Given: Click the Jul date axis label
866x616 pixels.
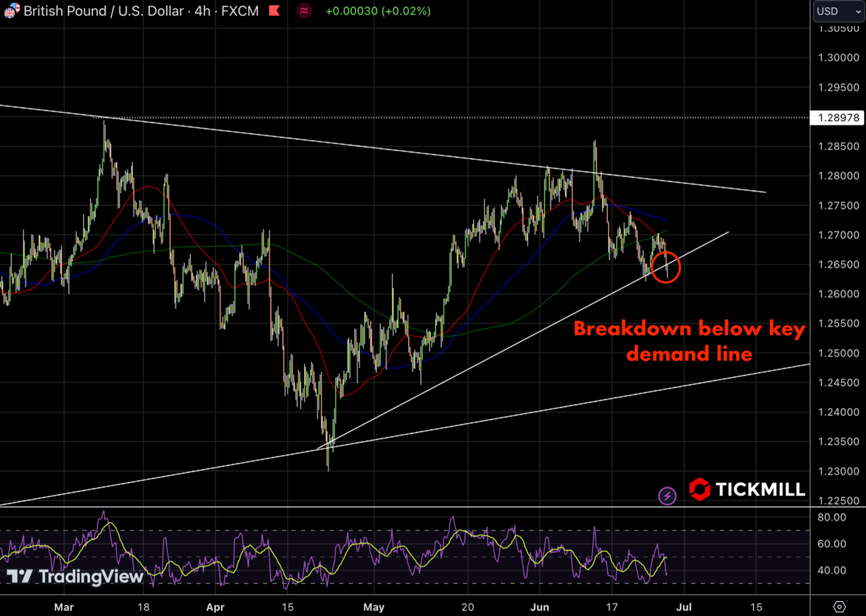Looking at the screenshot, I should (684, 607).
